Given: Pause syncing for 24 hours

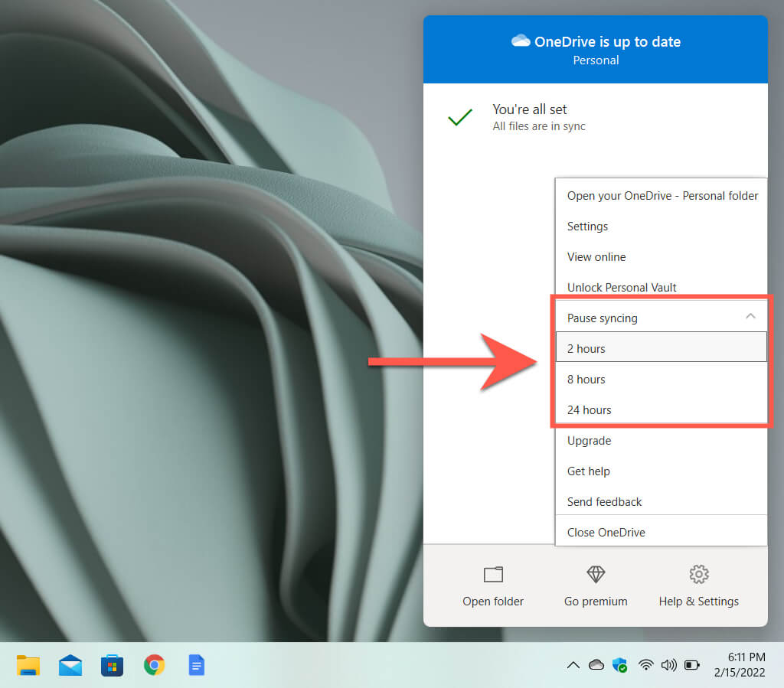Looking at the screenshot, I should click(661, 409).
